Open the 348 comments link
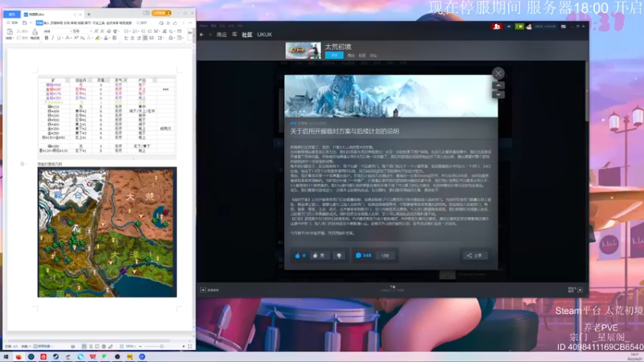The width and height of the screenshot is (644, 362). (363, 255)
